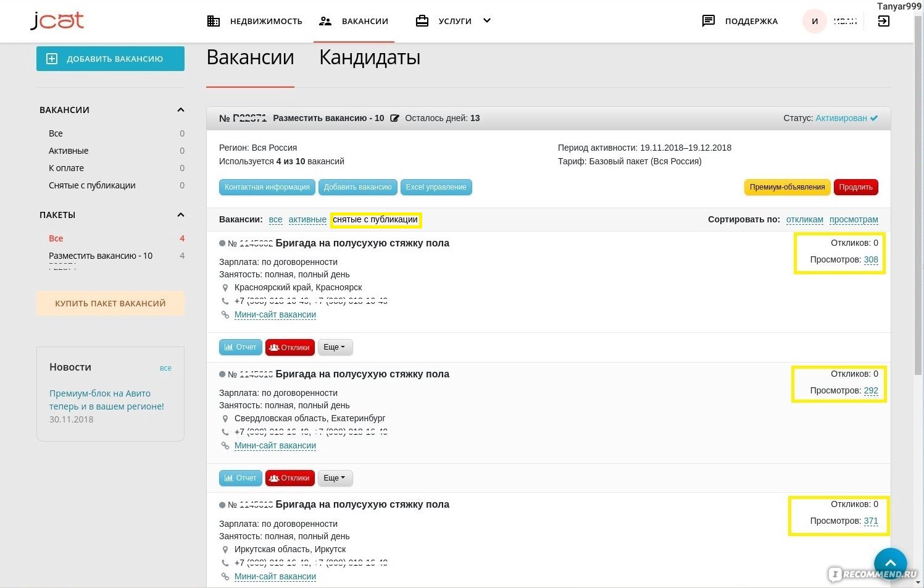Collapse the Пакеты sidebar section
Viewport: 924px width, 588px height.
[x=181, y=215]
